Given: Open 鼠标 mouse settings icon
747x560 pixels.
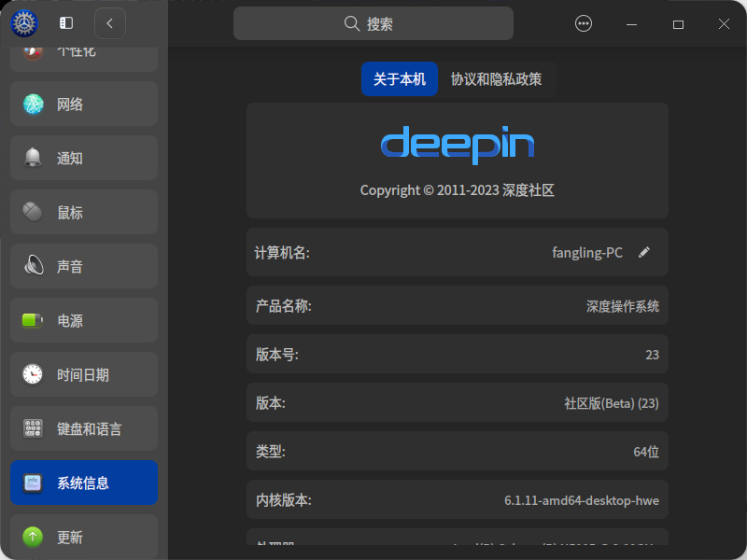Looking at the screenshot, I should (x=33, y=212).
